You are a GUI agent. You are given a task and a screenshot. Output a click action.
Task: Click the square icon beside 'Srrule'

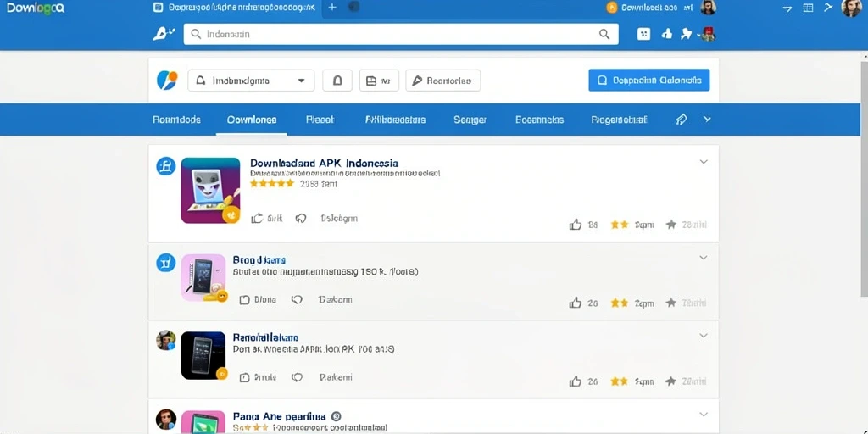point(244,377)
